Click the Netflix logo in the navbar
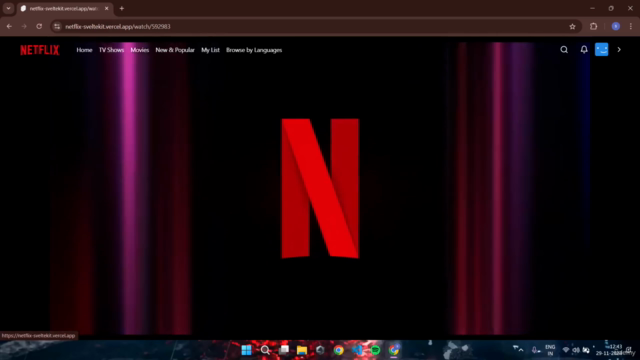The width and height of the screenshot is (640, 360). click(x=40, y=50)
